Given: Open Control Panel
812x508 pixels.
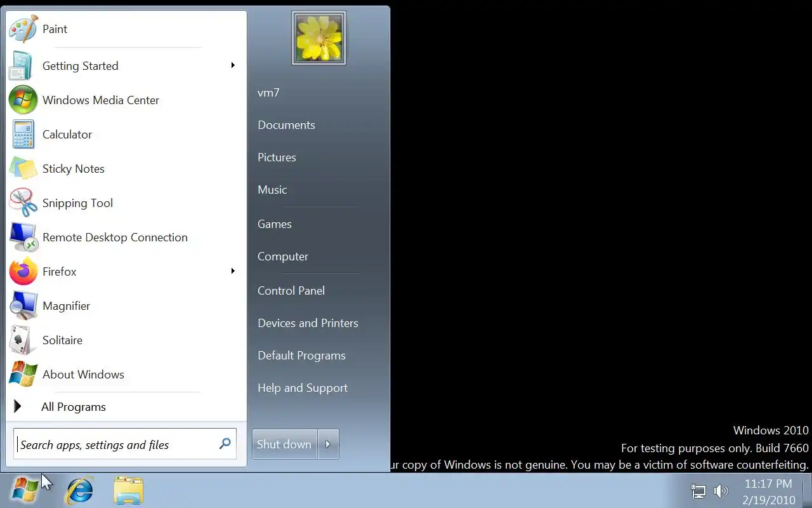Looking at the screenshot, I should [291, 291].
